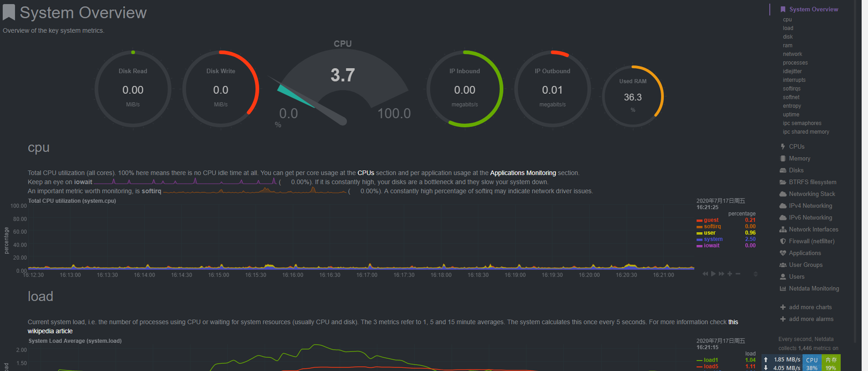Toggle load1 series in load chart legend
This screenshot has width=868, height=371.
pyautogui.click(x=711, y=360)
